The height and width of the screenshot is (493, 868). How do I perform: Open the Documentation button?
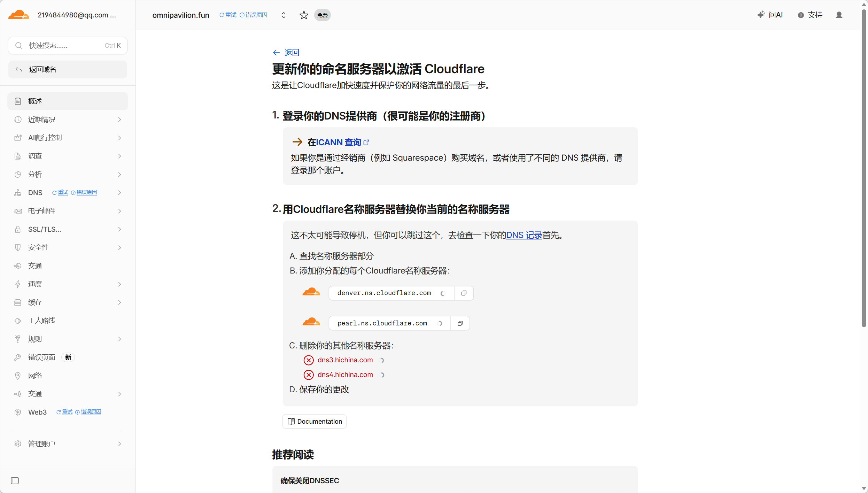315,422
